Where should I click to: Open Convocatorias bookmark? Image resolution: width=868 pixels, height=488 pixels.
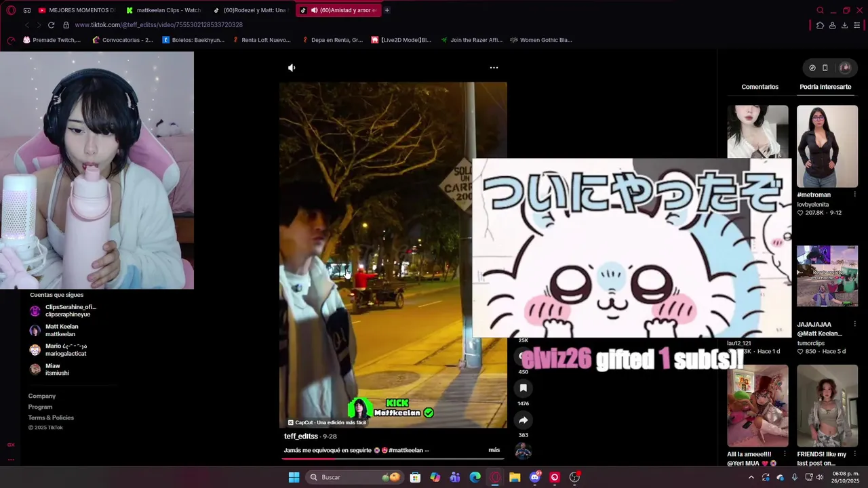pyautogui.click(x=123, y=40)
